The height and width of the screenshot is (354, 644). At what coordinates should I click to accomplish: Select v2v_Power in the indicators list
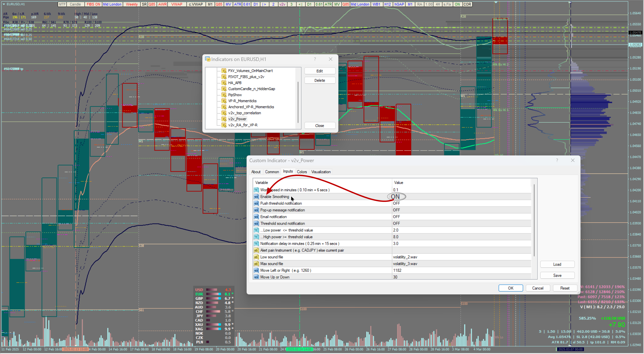pyautogui.click(x=237, y=119)
